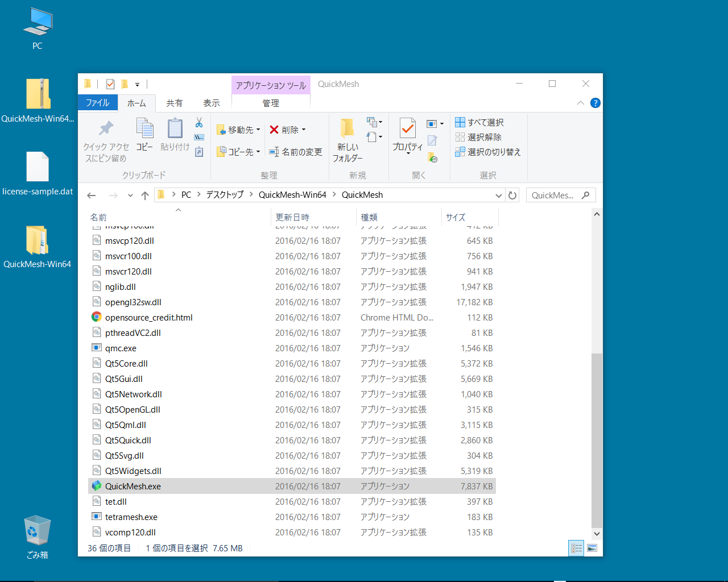Open the Quick Access Toolbar customize dropdown
Viewport: 728px width, 582px height.
pyautogui.click(x=137, y=84)
